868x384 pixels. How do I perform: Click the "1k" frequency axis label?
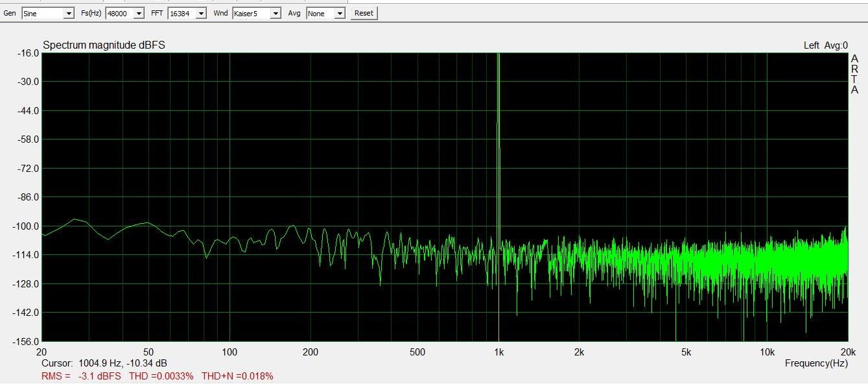pyautogui.click(x=499, y=352)
